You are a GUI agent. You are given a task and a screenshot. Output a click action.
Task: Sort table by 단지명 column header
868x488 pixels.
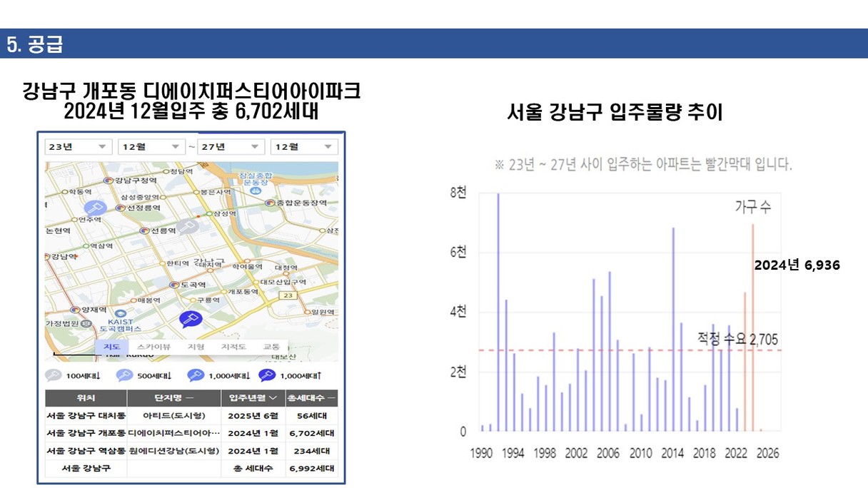pos(175,398)
